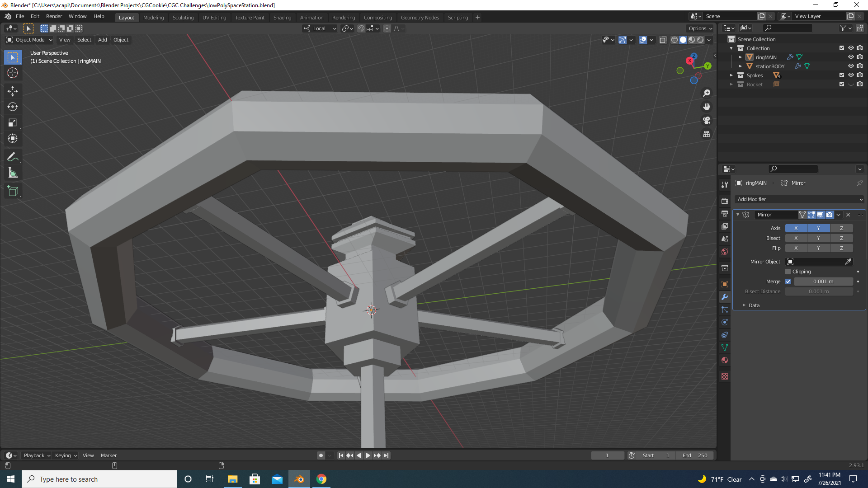This screenshot has height=488, width=868.
Task: Select the Rotate tool
Action: tap(12, 107)
